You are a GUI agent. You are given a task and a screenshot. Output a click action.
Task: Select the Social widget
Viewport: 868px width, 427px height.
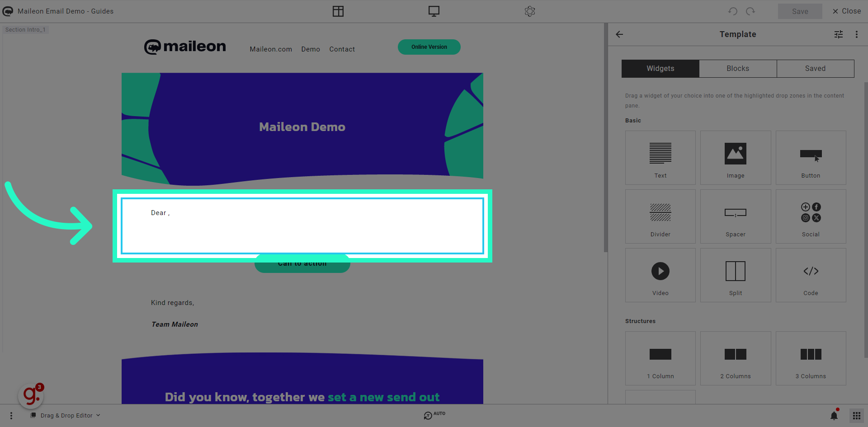point(811,216)
